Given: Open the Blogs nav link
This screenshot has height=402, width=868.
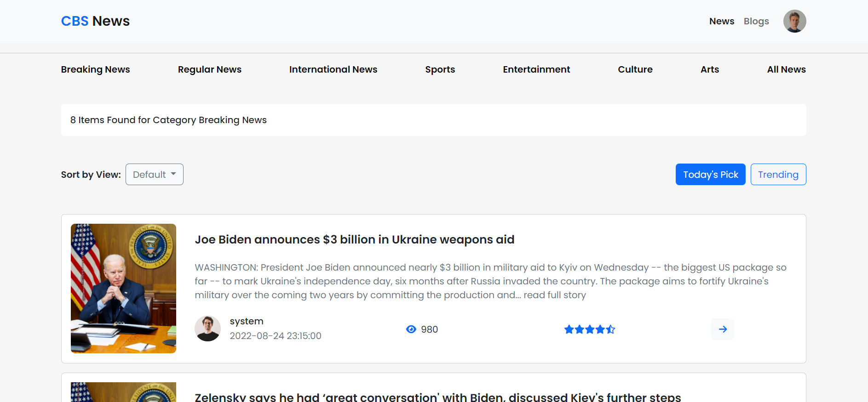Looking at the screenshot, I should coord(756,21).
